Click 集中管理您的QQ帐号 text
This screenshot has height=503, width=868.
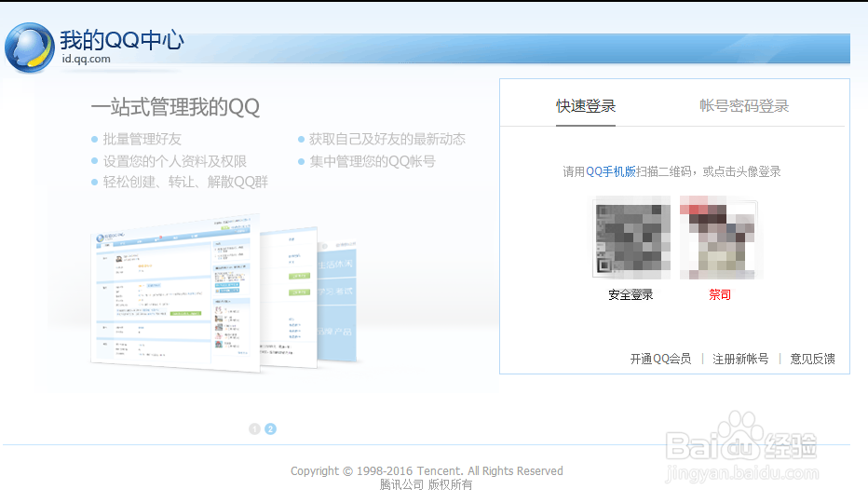[372, 161]
